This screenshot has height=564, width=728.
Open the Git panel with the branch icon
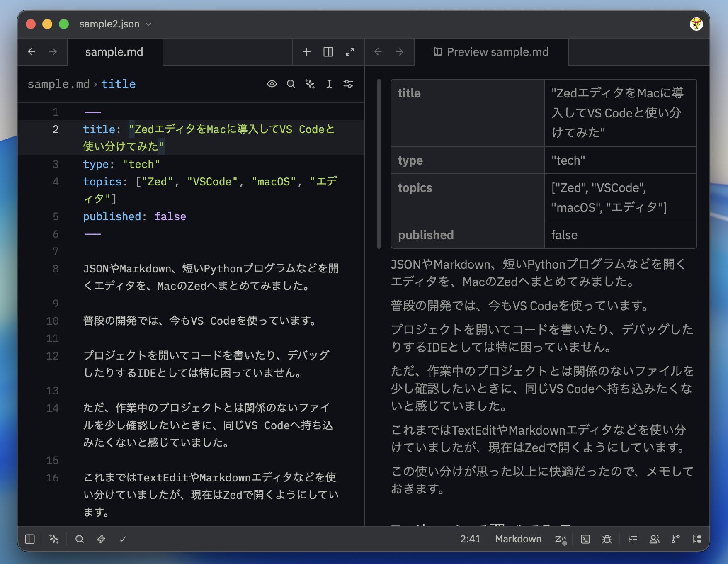click(676, 539)
